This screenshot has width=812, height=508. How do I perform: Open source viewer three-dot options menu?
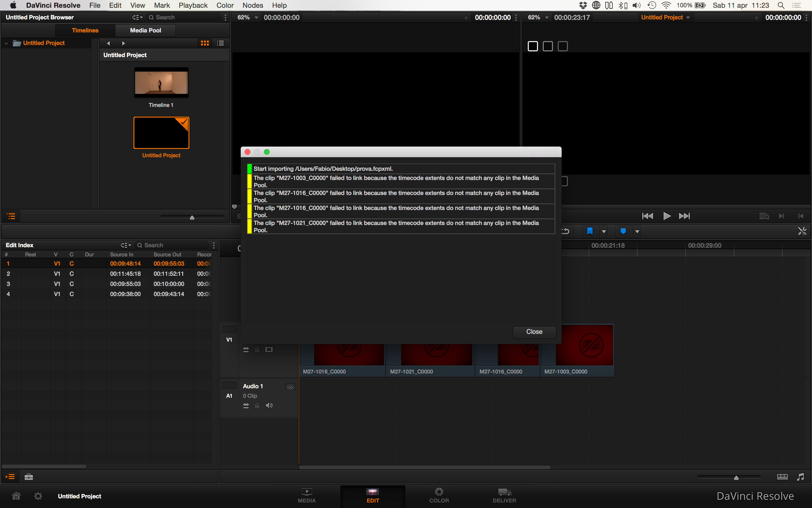[x=516, y=17]
